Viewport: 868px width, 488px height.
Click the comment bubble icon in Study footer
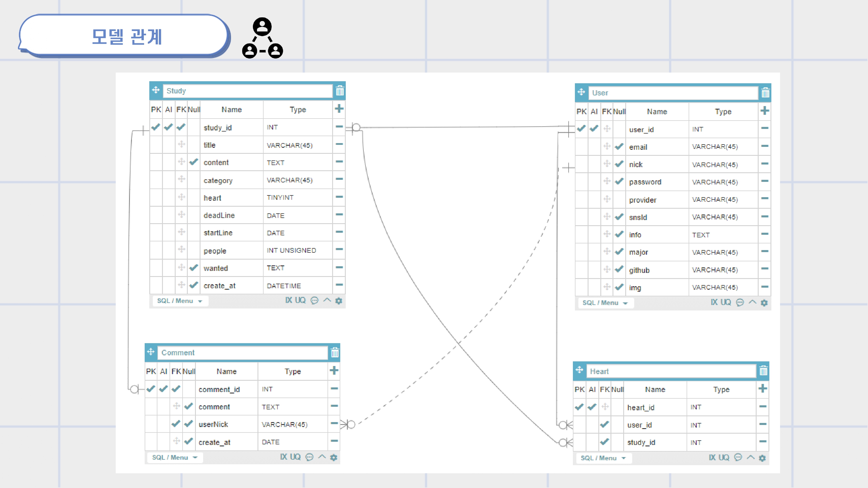pos(314,300)
